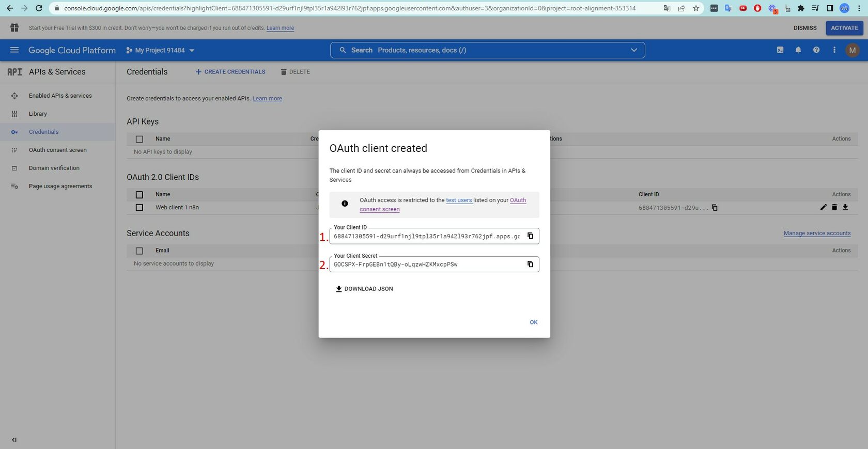The image size is (868, 449).
Task: Open the help question mark menu
Action: coord(816,50)
